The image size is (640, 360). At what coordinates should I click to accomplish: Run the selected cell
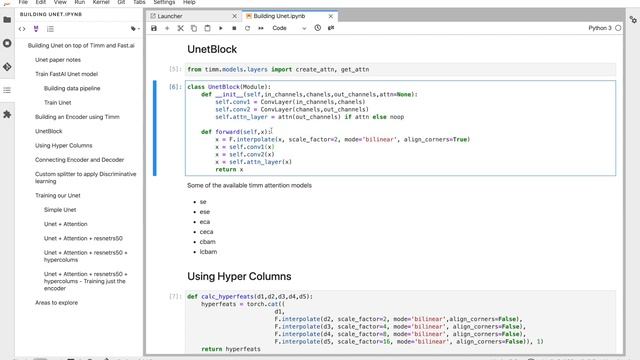221,28
